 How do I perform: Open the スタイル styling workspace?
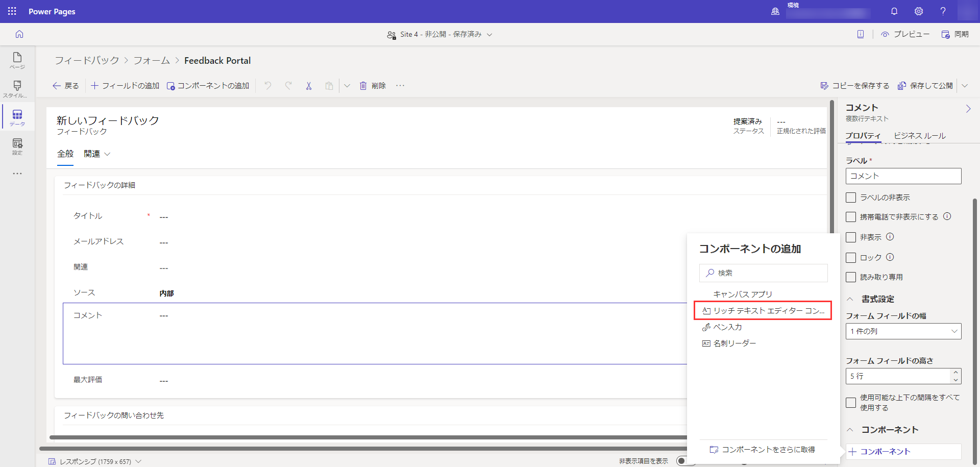17,88
